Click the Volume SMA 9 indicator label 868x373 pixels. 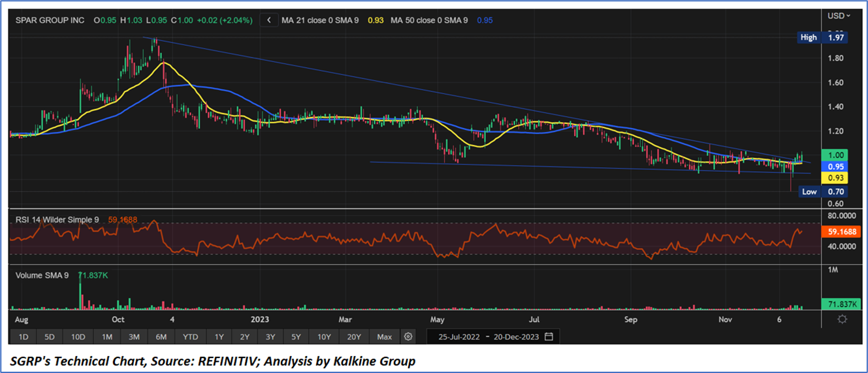tap(42, 275)
